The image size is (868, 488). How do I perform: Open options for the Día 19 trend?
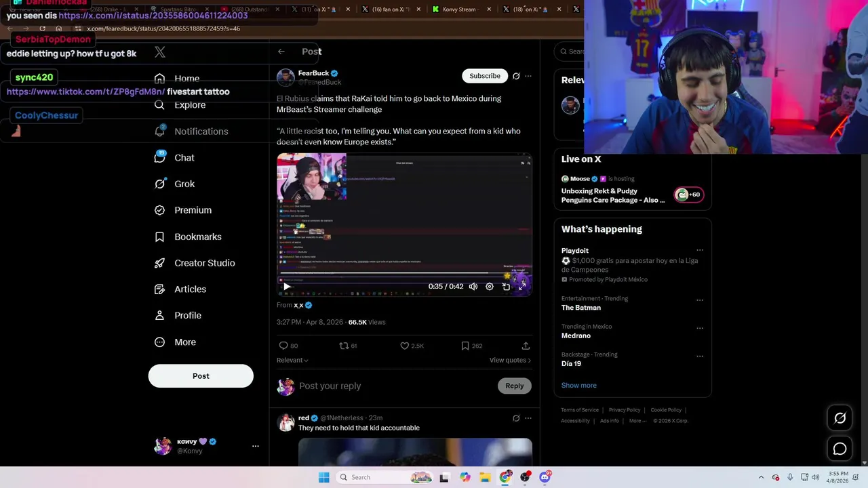pos(700,356)
